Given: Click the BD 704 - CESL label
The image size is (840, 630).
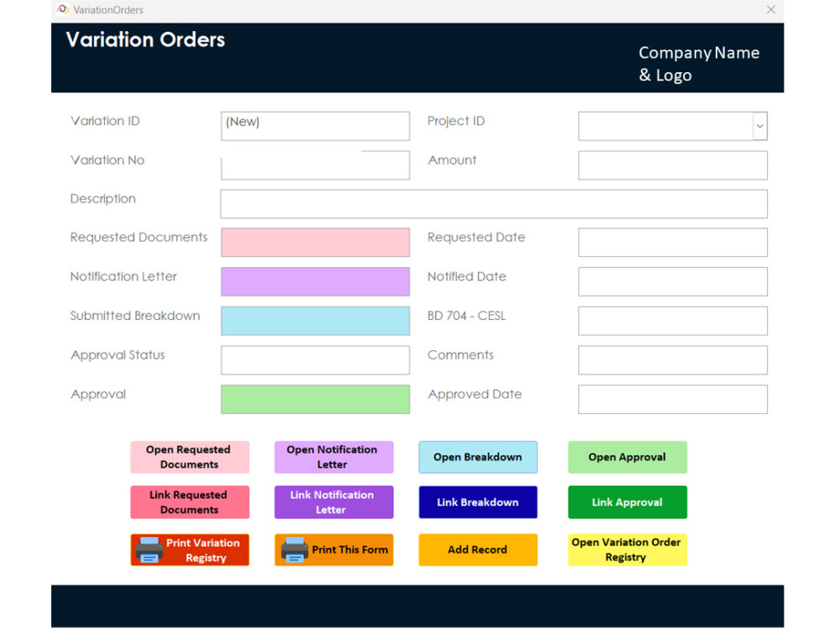Looking at the screenshot, I should (466, 316).
